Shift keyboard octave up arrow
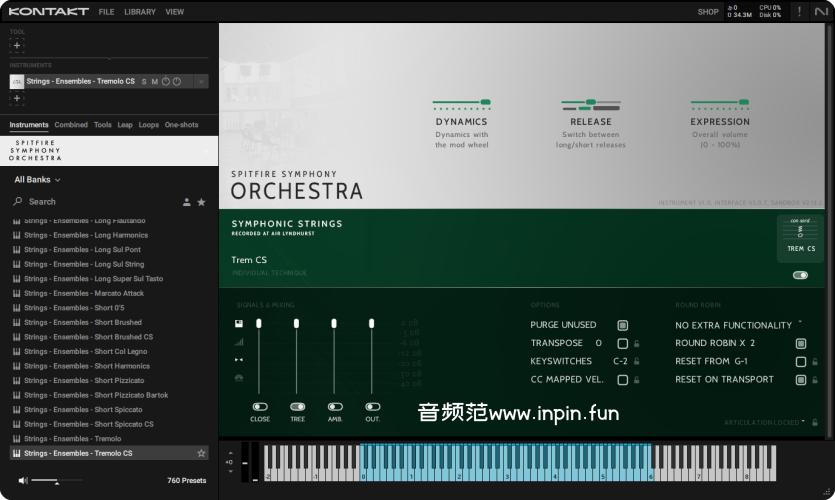The image size is (835, 500). pos(230,454)
